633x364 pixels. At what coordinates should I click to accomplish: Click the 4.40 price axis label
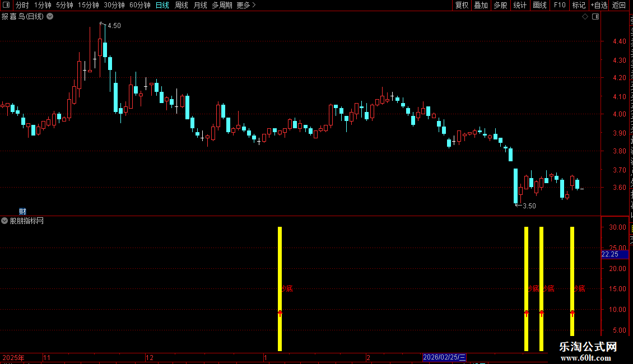(x=619, y=41)
